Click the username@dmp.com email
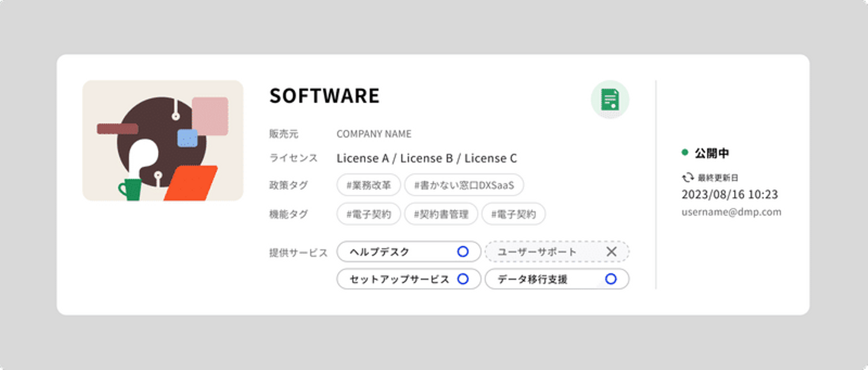This screenshot has height=370, width=868. click(x=731, y=212)
